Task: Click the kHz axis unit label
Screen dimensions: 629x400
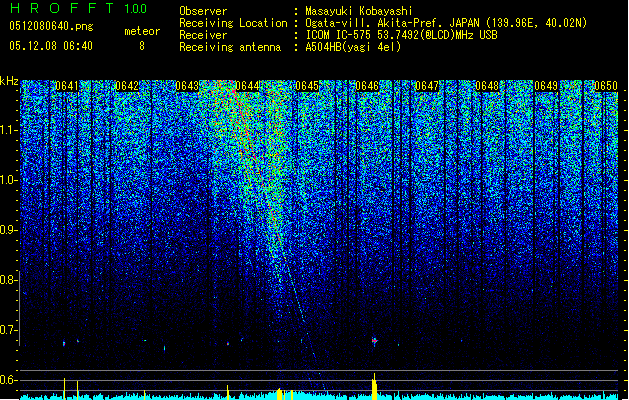Action: [x=9, y=81]
